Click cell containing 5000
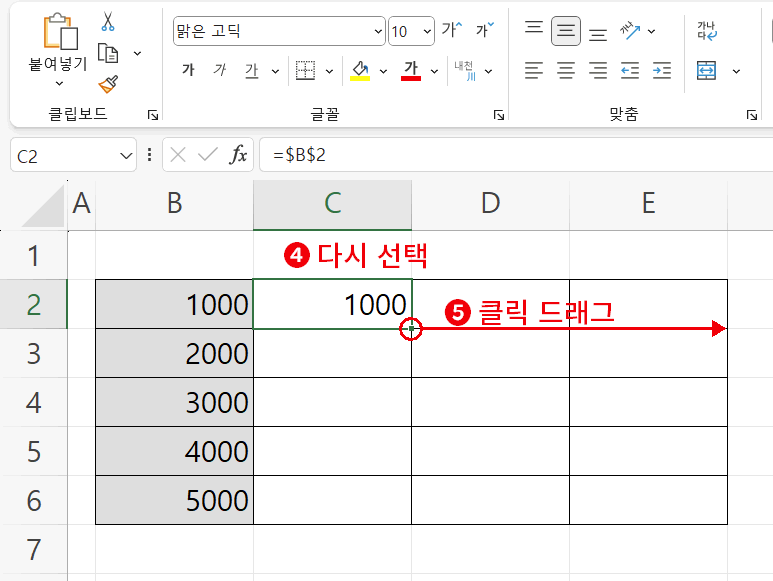This screenshot has height=581, width=773. click(175, 500)
